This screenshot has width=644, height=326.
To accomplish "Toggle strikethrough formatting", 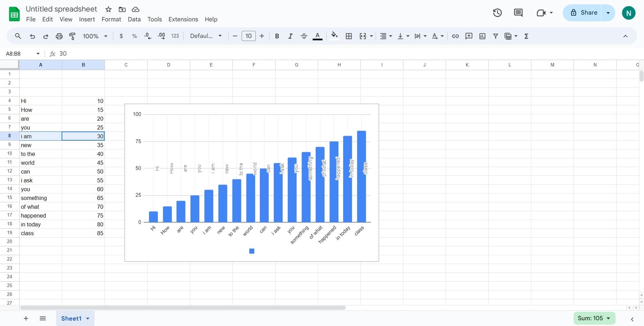I will (304, 36).
